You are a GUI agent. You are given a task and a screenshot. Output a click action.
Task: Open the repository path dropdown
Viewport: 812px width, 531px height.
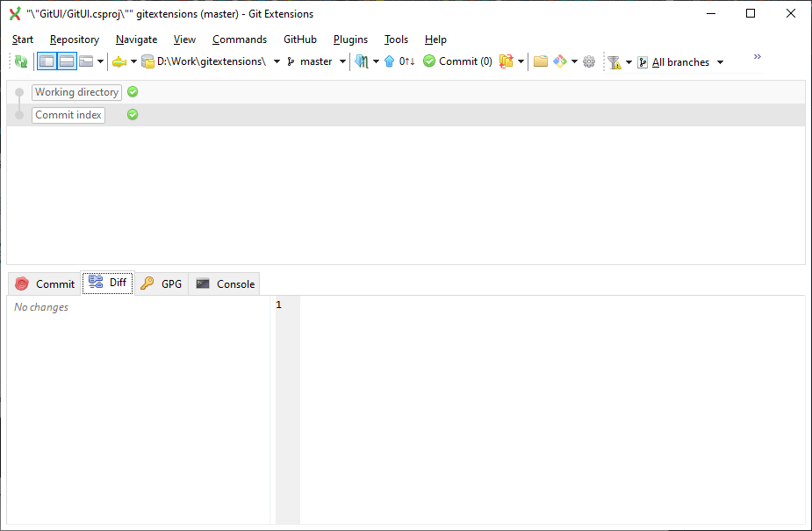[277, 61]
